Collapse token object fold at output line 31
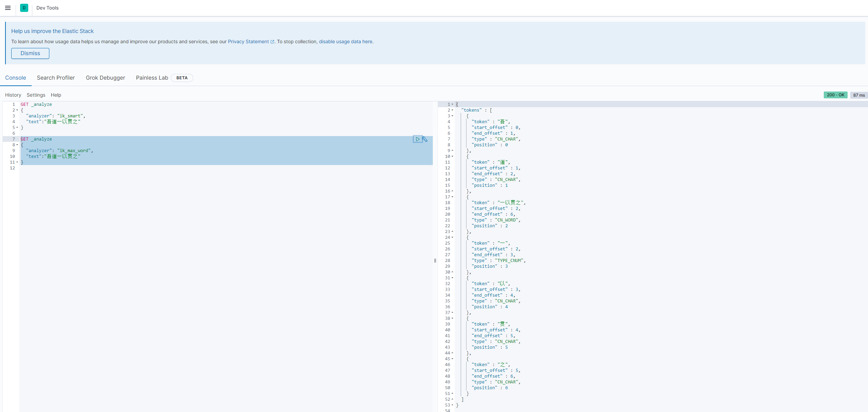Screen dimensions: 868x412 pyautogui.click(x=452, y=278)
